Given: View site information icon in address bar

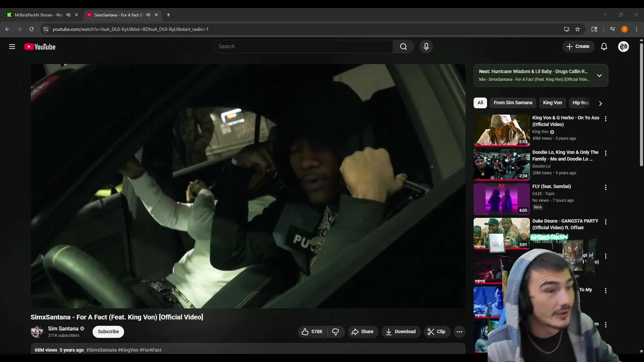Looking at the screenshot, I should [x=46, y=29].
